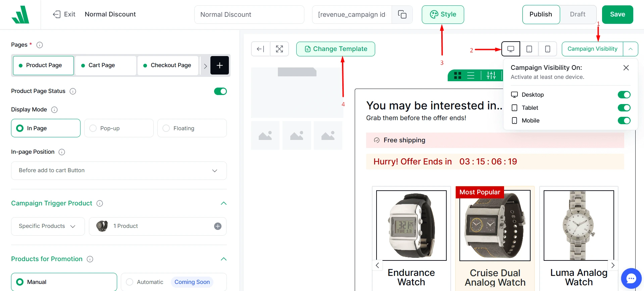
Task: Open In-page Position dropdown
Action: pyautogui.click(x=119, y=171)
